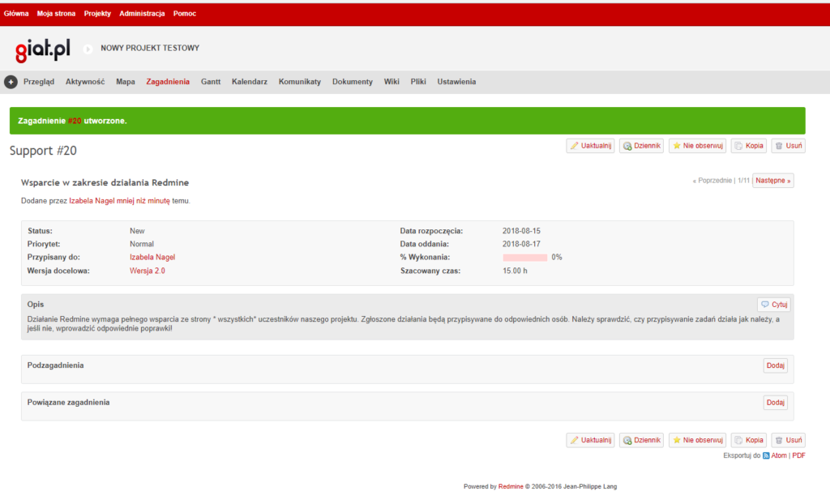Image resolution: width=830 pixels, height=504 pixels.
Task: Open the Wersja 2.0 version link
Action: (x=148, y=271)
